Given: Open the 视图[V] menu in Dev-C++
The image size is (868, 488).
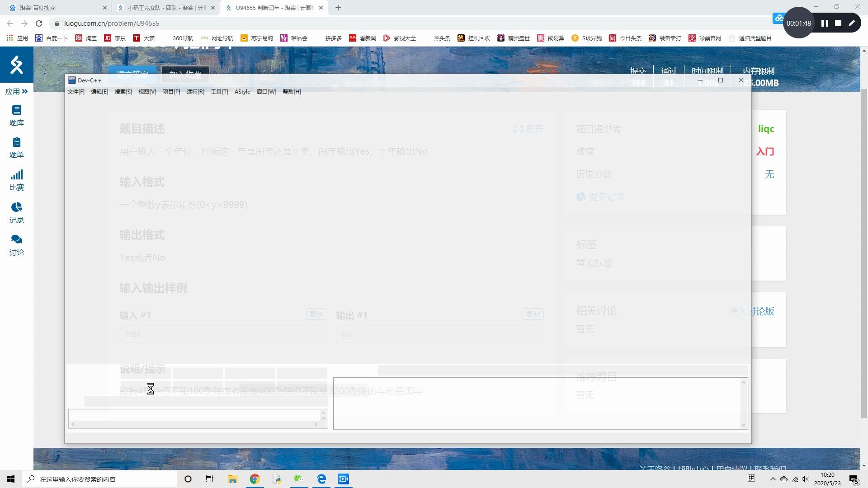Looking at the screenshot, I should coord(147,92).
